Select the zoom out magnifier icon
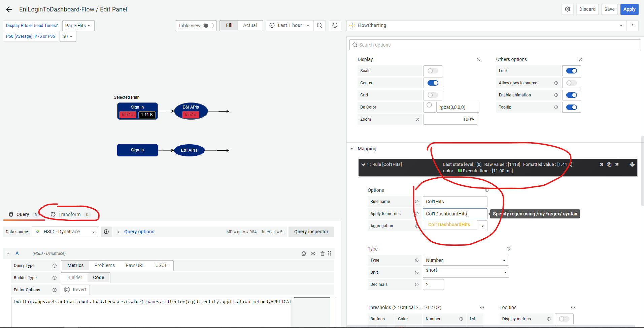The height and width of the screenshot is (328, 644). [x=319, y=25]
